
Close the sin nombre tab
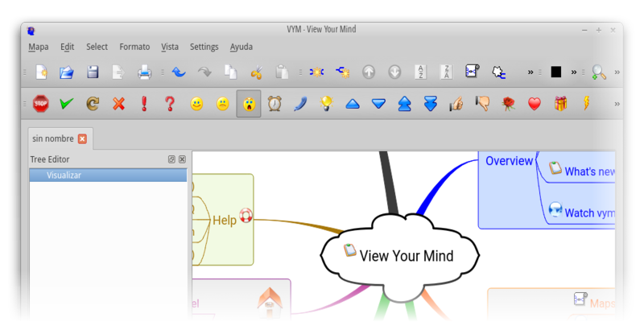click(83, 138)
